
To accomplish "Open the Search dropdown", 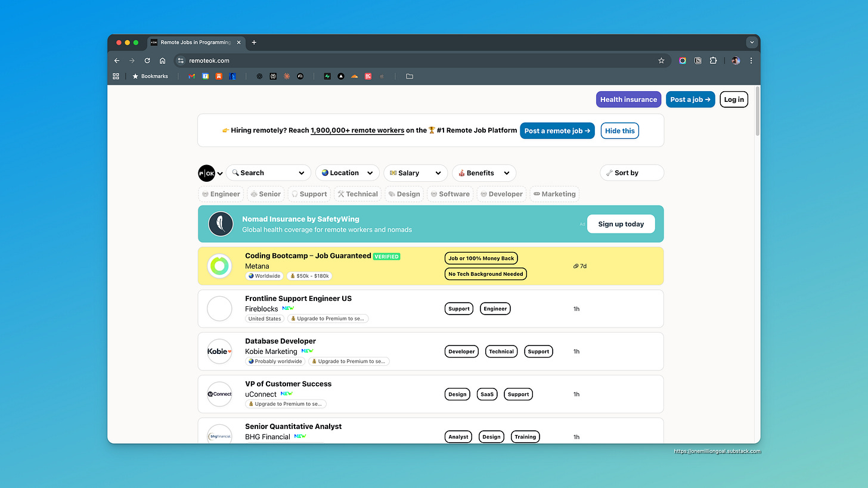I will coord(268,173).
